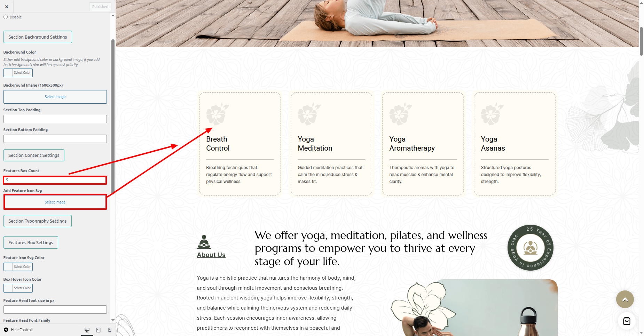The image size is (644, 336).
Task: Open the shopping bag cart icon
Action: pos(627,321)
